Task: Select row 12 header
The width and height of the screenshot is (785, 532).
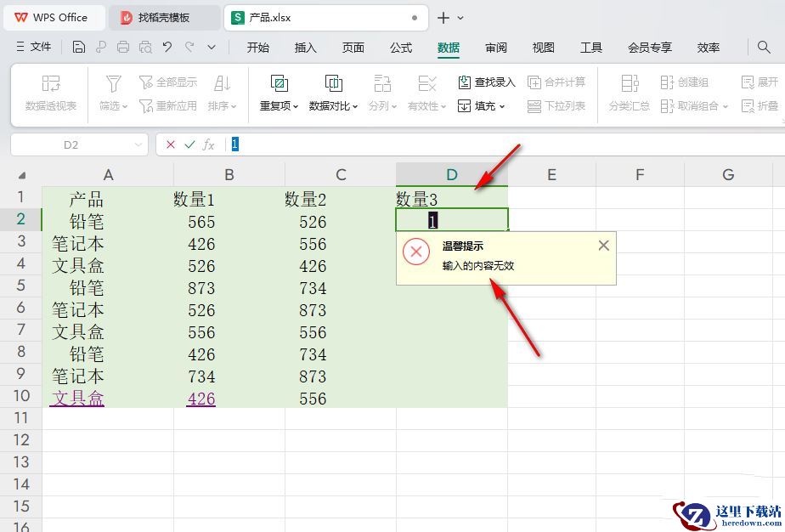Action: point(21,440)
